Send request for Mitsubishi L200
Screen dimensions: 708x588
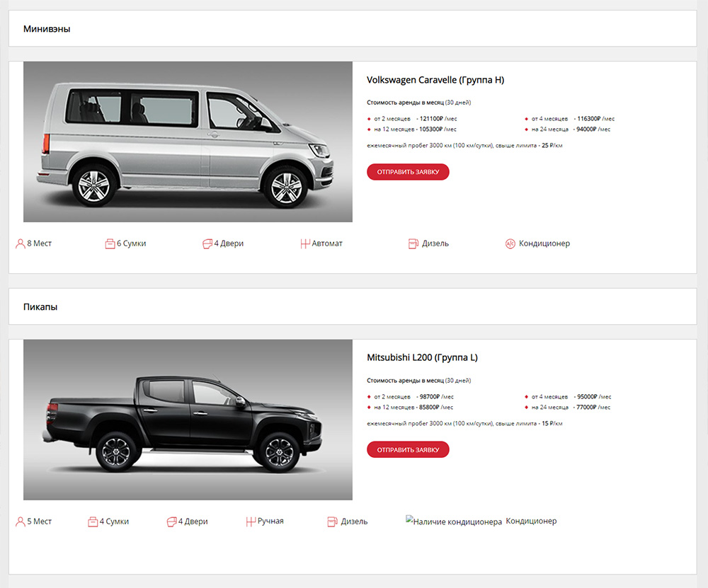click(408, 449)
